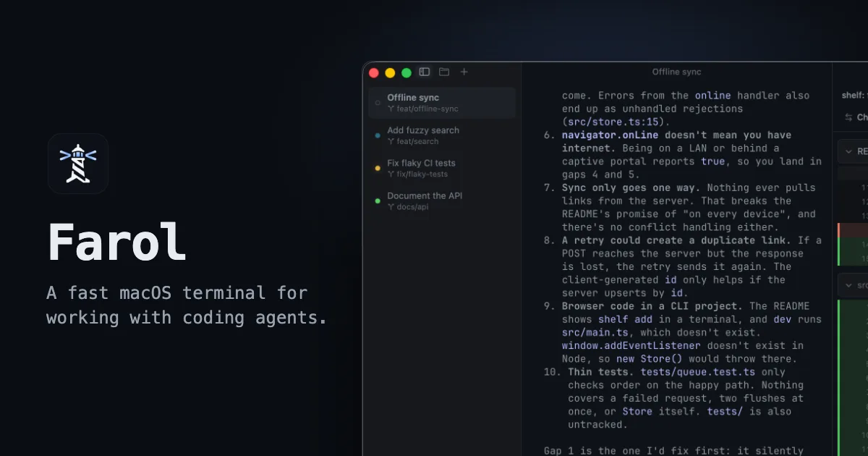Select the Offline sync session

(442, 103)
